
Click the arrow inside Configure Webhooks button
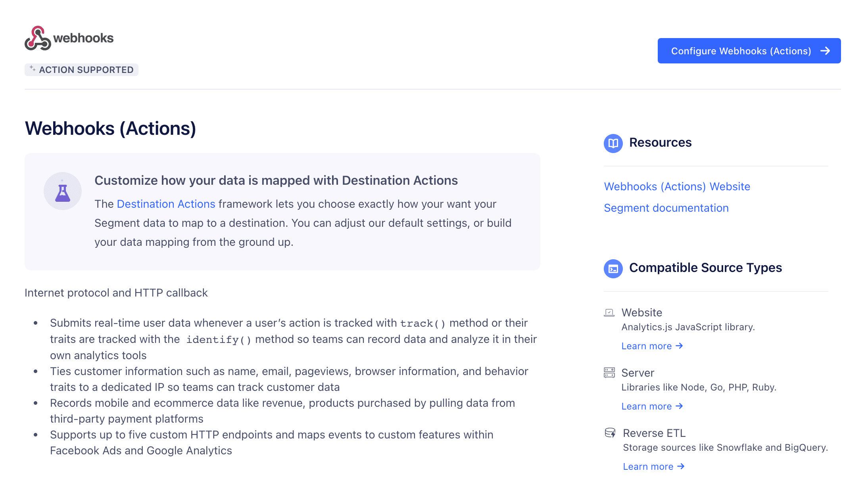coord(826,51)
